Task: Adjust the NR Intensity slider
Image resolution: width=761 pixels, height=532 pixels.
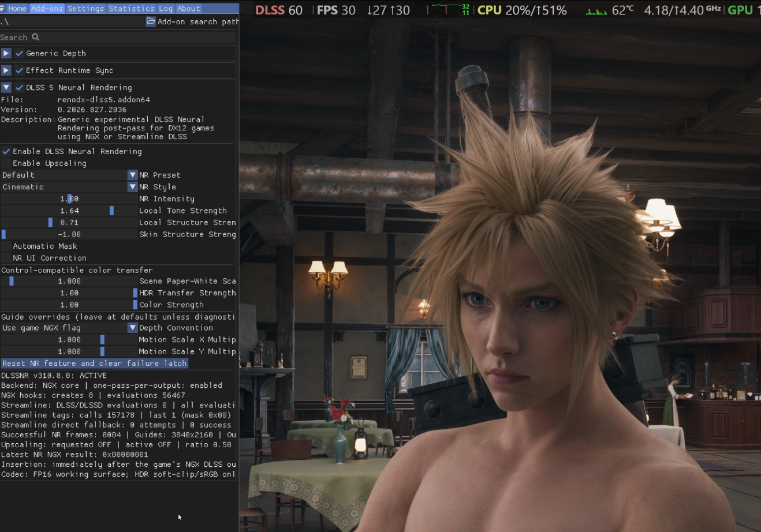Action: point(69,198)
